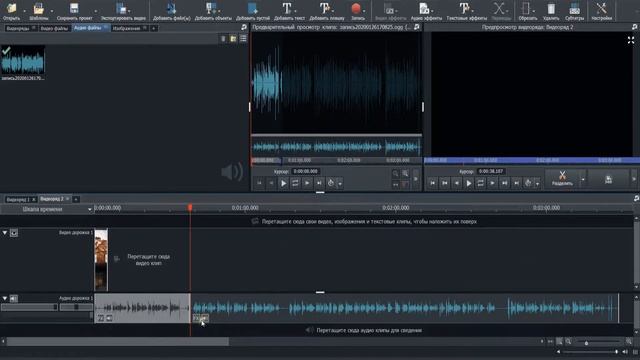
Task: Play the sequence preview
Action: (x=469, y=184)
